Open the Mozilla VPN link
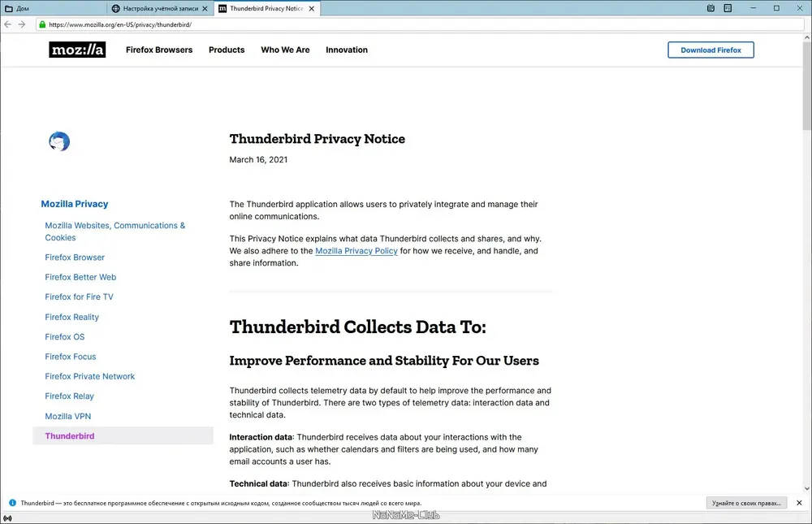Viewport: 812px width, 524px height. [x=67, y=416]
